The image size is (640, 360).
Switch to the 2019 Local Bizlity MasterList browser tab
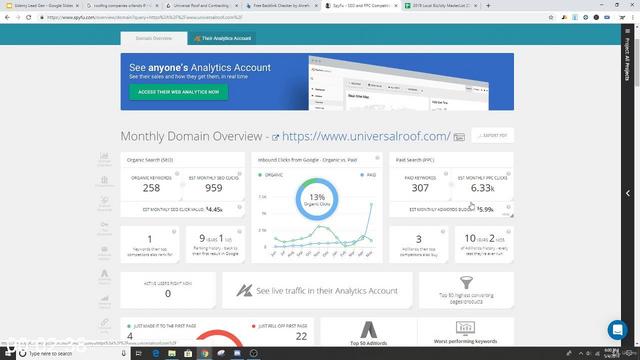(442, 6)
